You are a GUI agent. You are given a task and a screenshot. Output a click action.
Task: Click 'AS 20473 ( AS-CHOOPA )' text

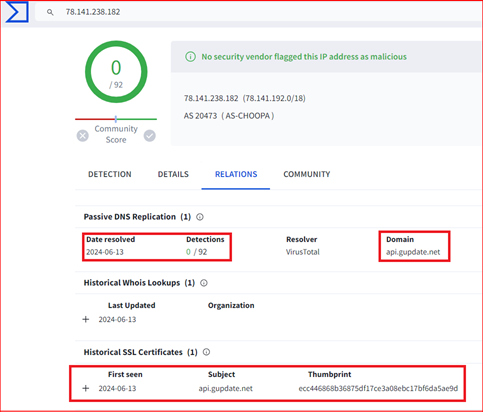point(229,116)
